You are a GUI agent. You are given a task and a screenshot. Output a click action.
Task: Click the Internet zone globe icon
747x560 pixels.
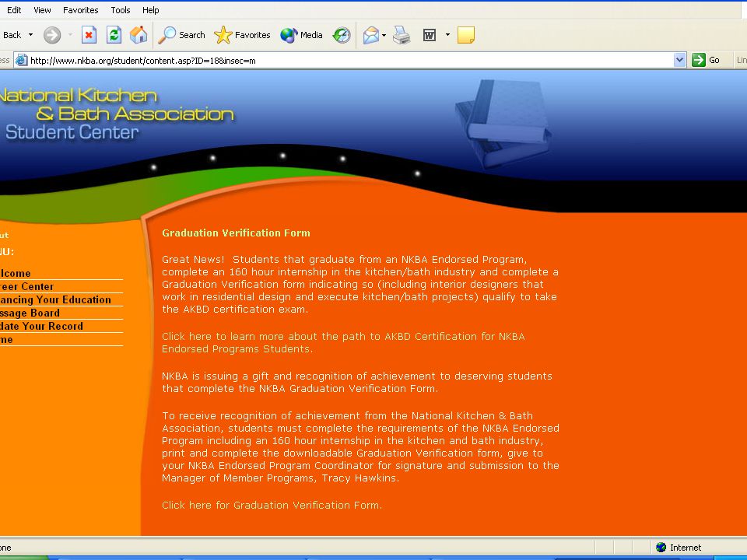point(661,548)
